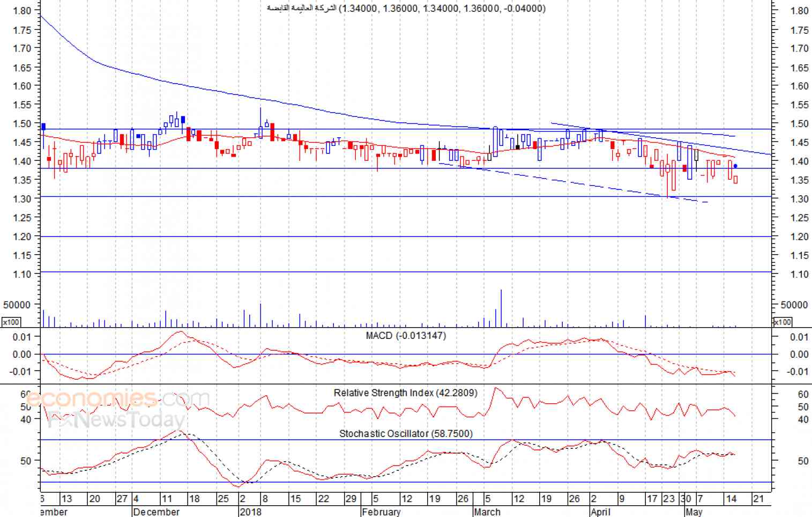Image resolution: width=812 pixels, height=517 pixels.
Task: Click date label 23 in April
Action: (x=668, y=499)
